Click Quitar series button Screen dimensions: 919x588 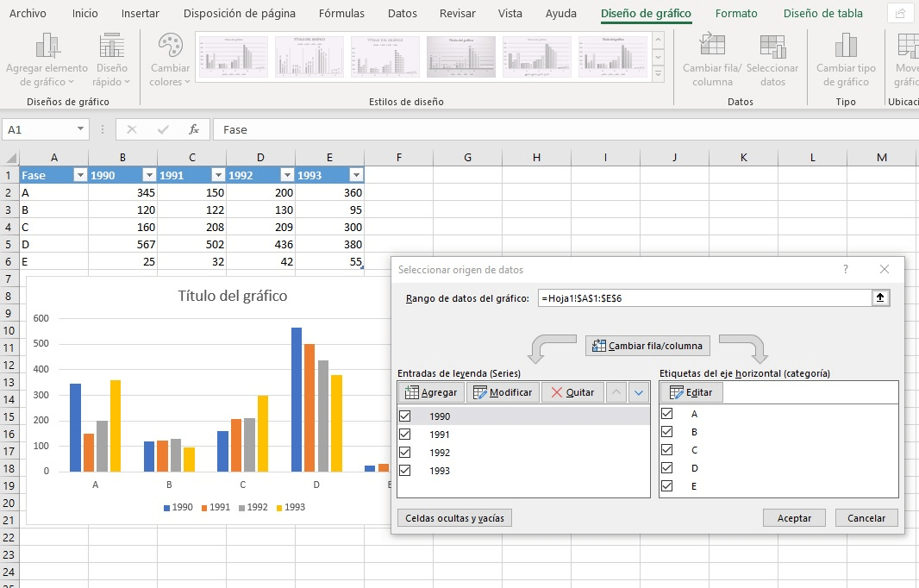[572, 392]
